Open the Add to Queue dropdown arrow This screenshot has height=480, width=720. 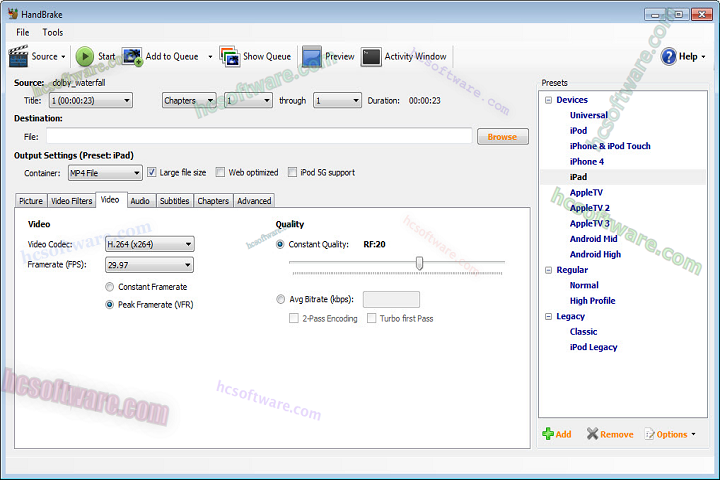(x=210, y=57)
